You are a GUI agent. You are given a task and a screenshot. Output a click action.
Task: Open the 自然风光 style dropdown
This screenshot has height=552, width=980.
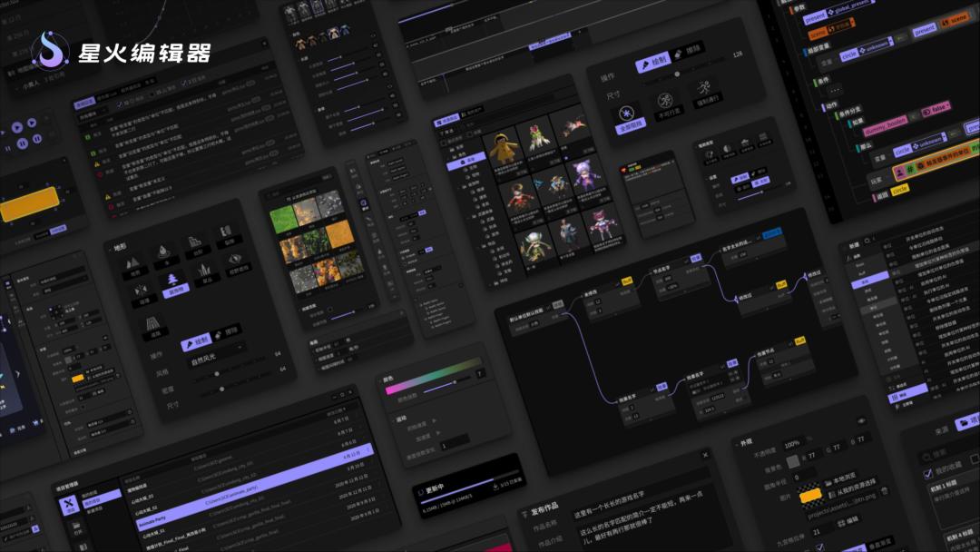[x=216, y=355]
